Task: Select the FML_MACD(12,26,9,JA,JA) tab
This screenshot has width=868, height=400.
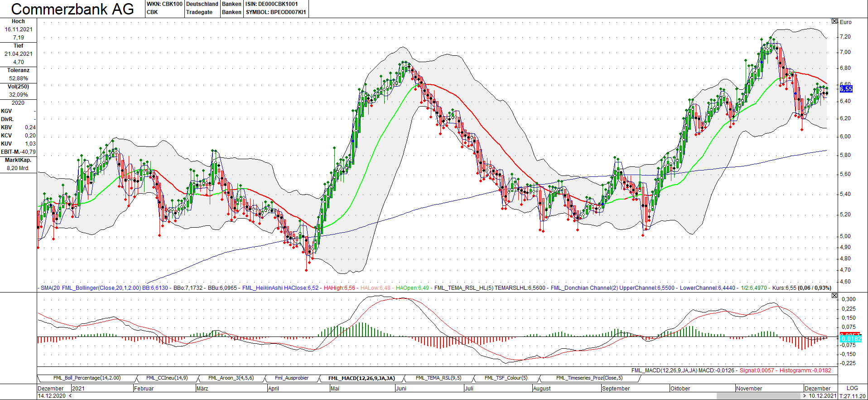Action: [362, 378]
